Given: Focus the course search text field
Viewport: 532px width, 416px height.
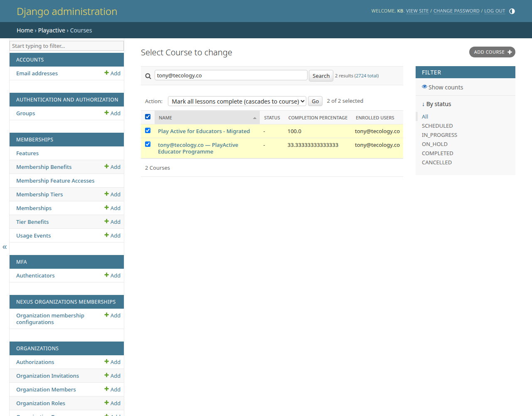Looking at the screenshot, I should (x=231, y=75).
